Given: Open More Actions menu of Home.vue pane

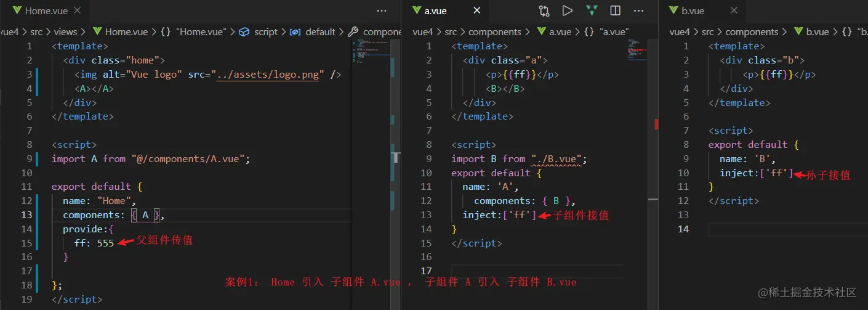Looking at the screenshot, I should coord(382,10).
